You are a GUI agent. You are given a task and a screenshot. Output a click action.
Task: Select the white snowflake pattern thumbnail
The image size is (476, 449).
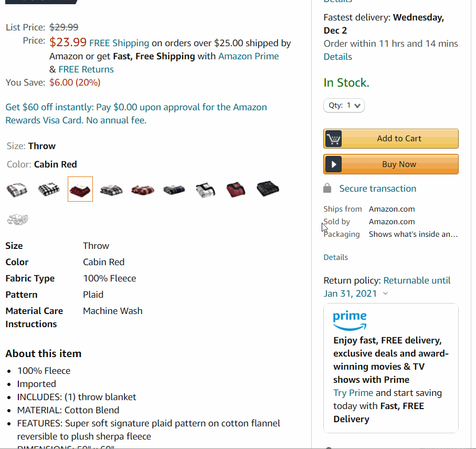(17, 219)
